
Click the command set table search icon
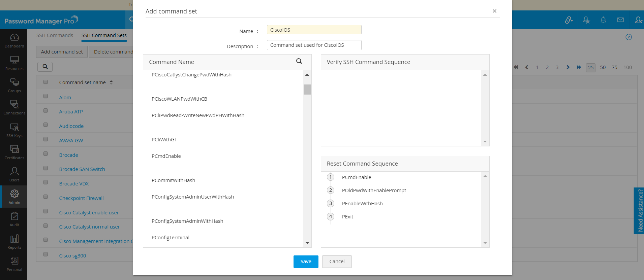pyautogui.click(x=45, y=67)
